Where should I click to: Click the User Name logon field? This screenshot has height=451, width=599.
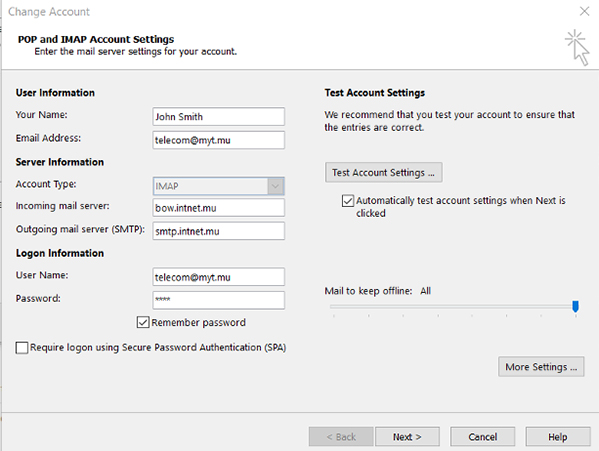[x=219, y=277]
